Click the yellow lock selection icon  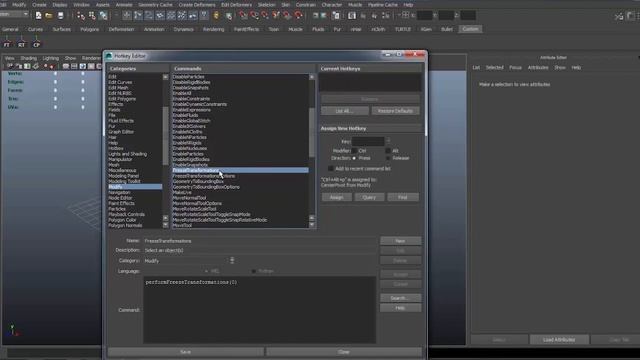216,16
